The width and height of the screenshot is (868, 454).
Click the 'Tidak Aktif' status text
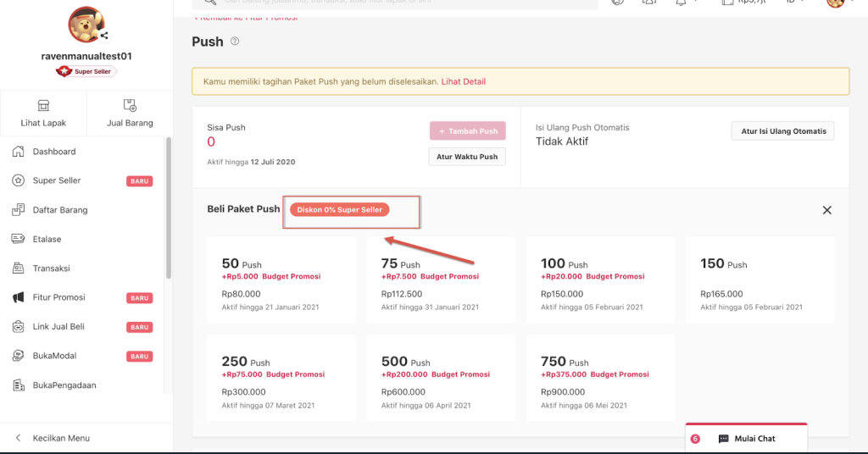pyautogui.click(x=562, y=141)
